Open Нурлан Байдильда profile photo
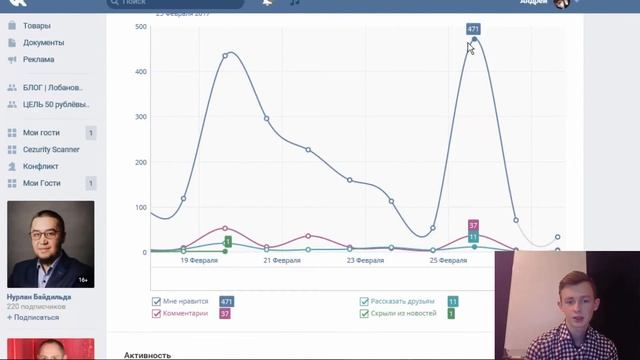The image size is (640, 360). 51,244
